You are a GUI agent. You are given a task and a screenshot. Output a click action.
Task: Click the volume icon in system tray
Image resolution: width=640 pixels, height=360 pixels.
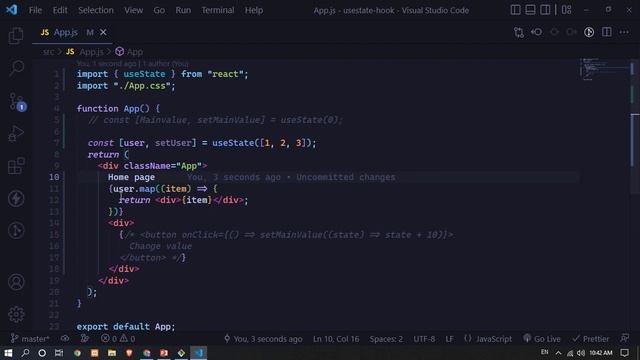click(581, 353)
